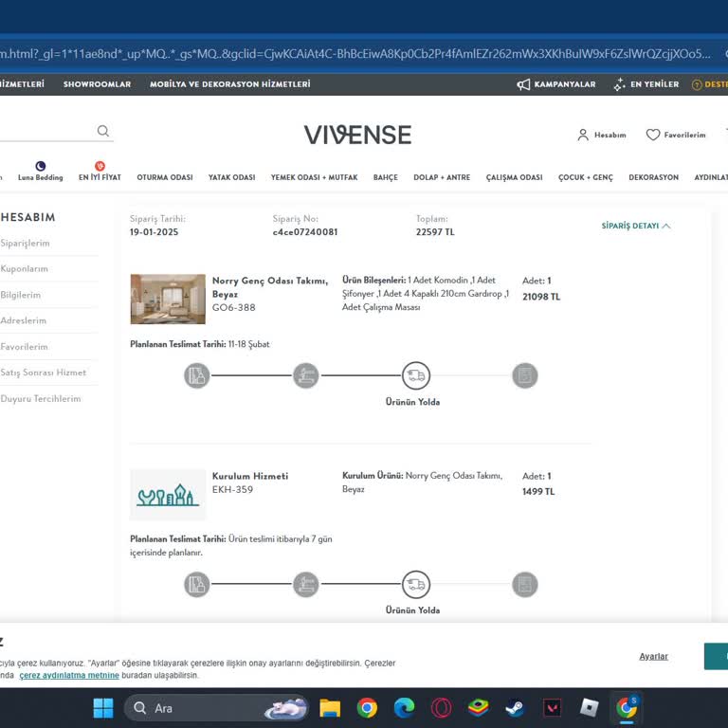This screenshot has width=728, height=728.
Task: Open Çocuk + Genç category menu
Action: point(586,177)
